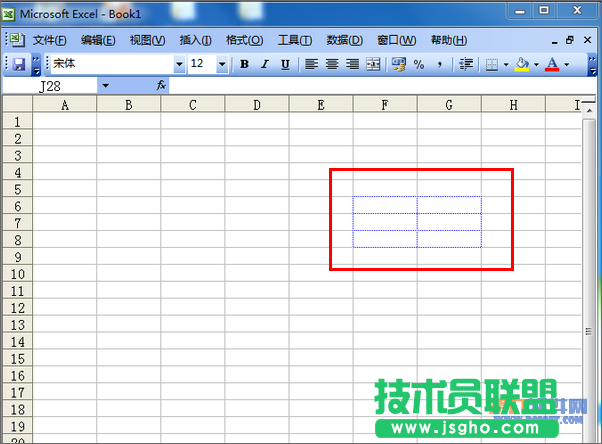Open the 插入(I) menu
Viewport: 602px width, 444px height.
point(195,40)
